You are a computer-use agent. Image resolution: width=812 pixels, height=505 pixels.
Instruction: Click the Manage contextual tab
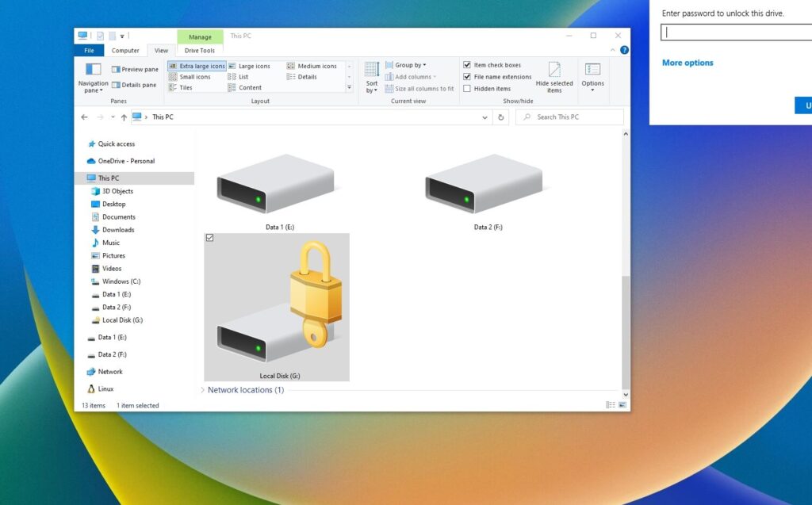200,36
